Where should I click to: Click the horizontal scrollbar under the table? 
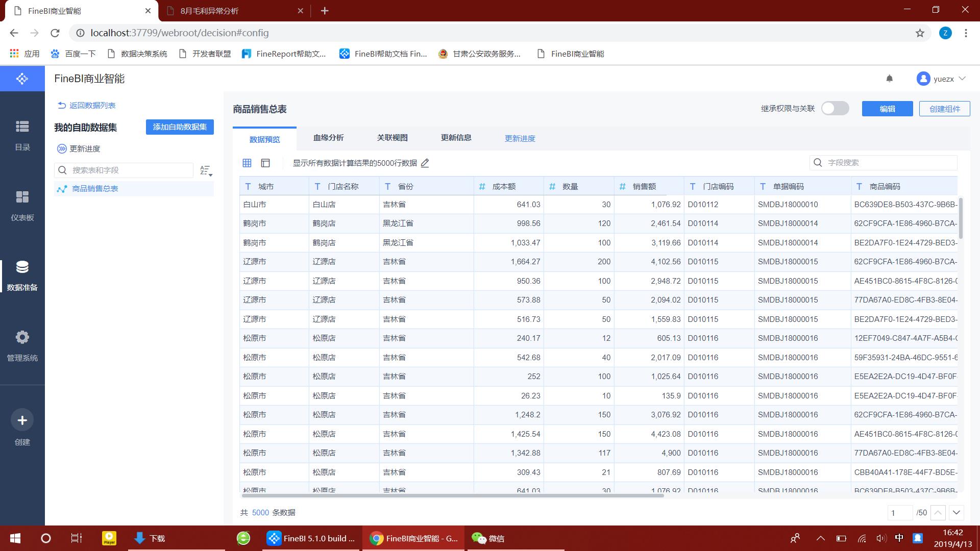[x=452, y=495]
